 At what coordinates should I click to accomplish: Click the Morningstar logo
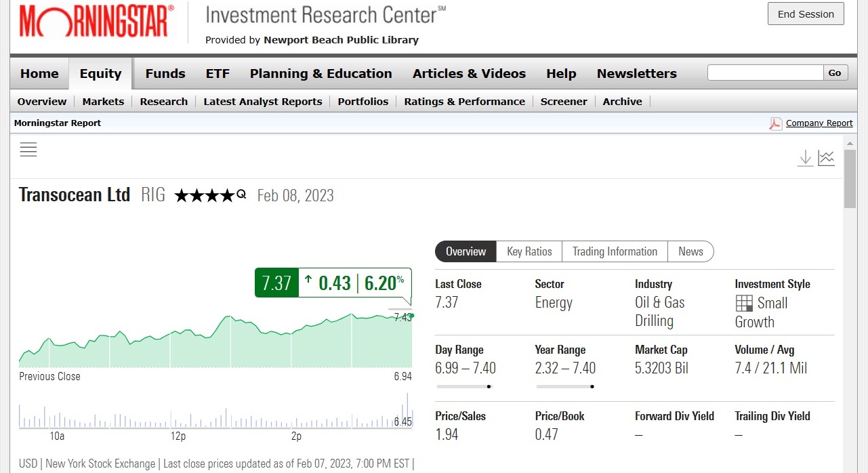[96, 21]
